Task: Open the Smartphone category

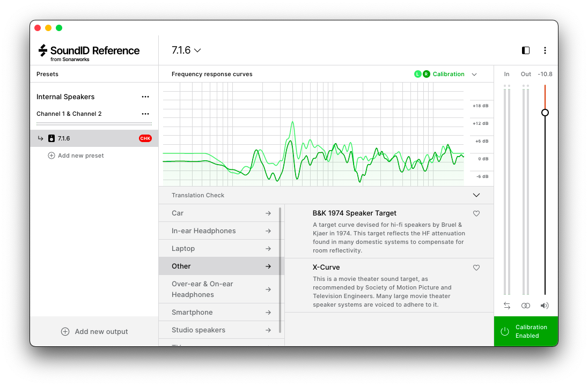Action: (221, 312)
